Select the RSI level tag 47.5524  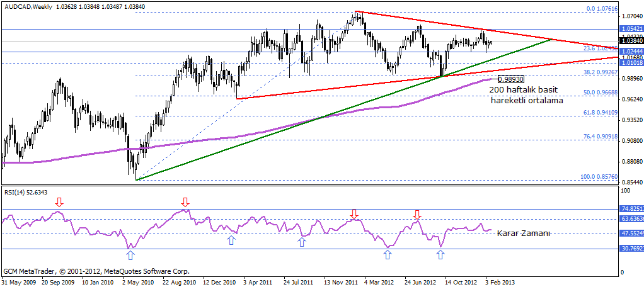(x=630, y=234)
